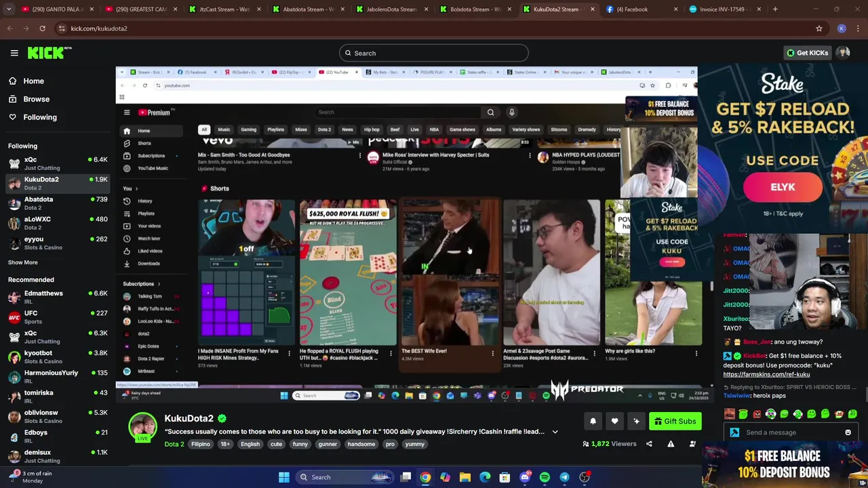
Task: Open kyootbot recommended channel
Action: pyautogui.click(x=57, y=357)
